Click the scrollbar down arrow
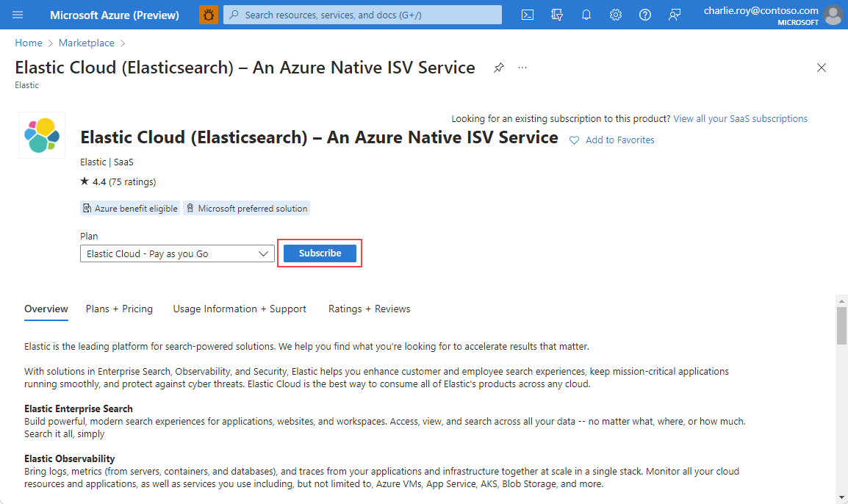The image size is (848, 504). [841, 497]
